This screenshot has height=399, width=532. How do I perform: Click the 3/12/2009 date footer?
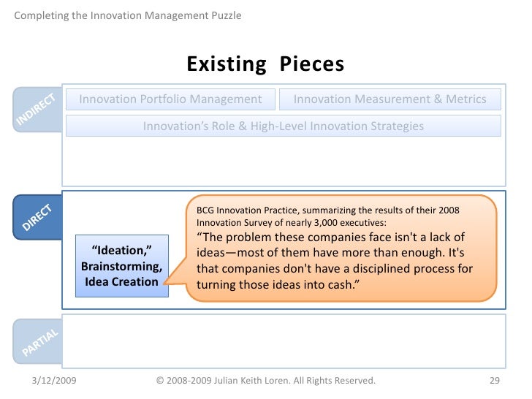pyautogui.click(x=54, y=380)
